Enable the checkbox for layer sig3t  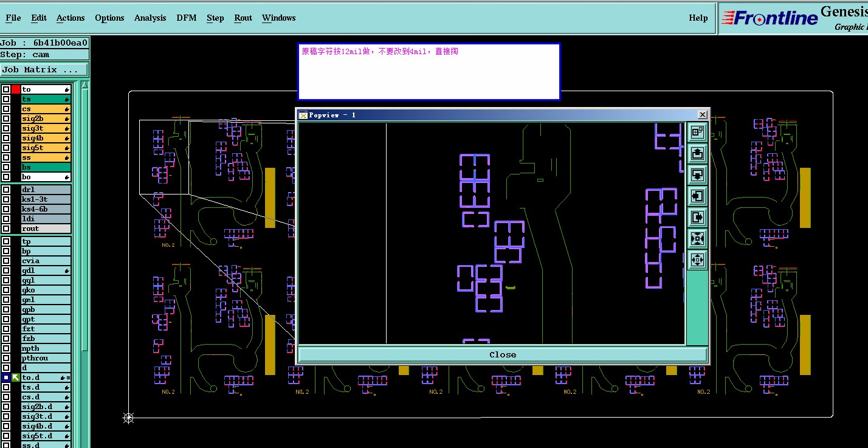pos(6,128)
